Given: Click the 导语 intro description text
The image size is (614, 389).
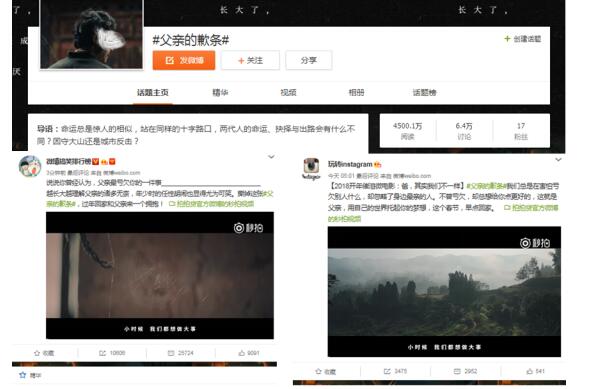Looking at the screenshot, I should coord(196,135).
